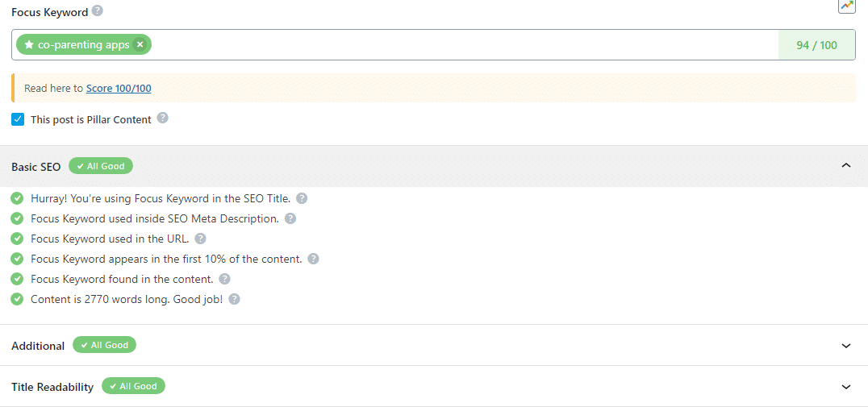
Task: Collapse the Basic SEO section
Action: click(x=845, y=166)
